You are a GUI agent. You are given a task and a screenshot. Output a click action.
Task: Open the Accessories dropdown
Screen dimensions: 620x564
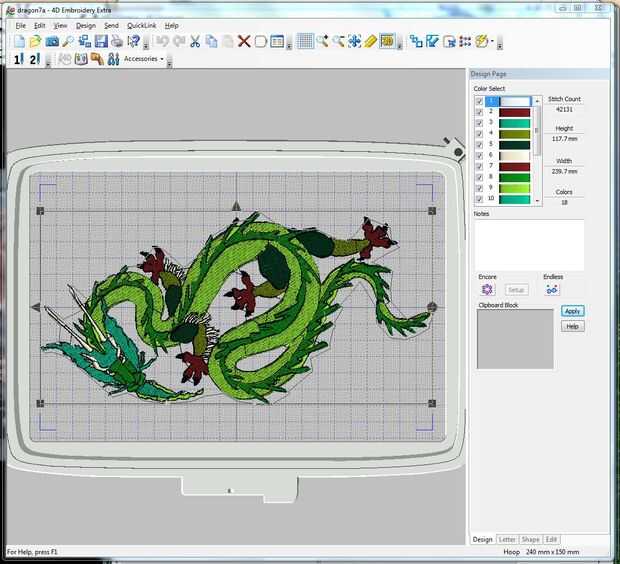pyautogui.click(x=144, y=59)
